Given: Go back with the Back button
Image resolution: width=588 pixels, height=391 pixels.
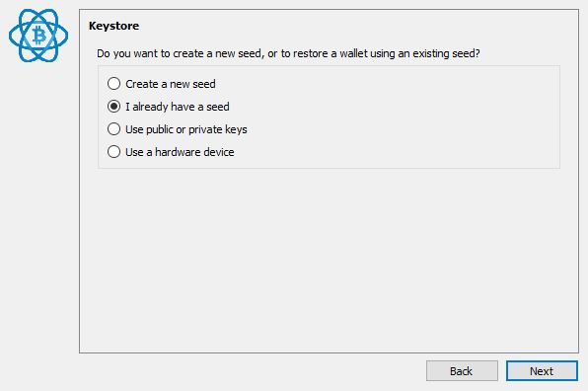Looking at the screenshot, I should pos(462,370).
